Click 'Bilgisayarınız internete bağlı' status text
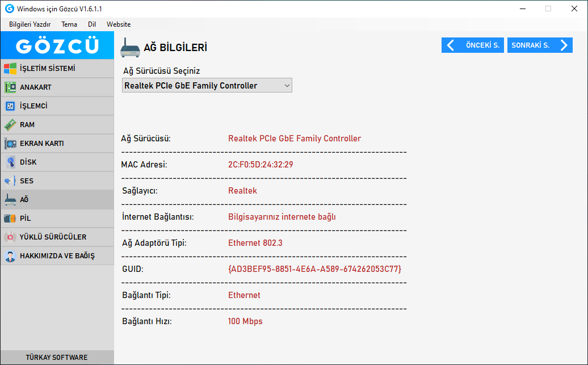 tap(282, 217)
